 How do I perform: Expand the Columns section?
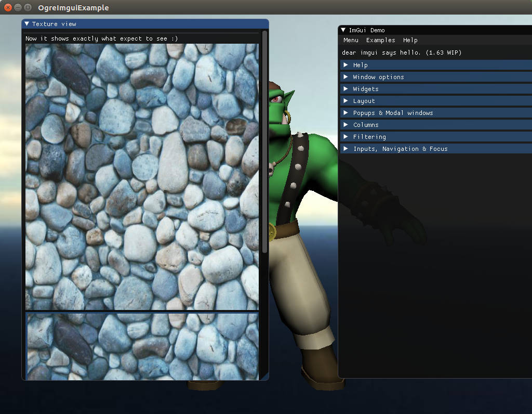point(436,125)
